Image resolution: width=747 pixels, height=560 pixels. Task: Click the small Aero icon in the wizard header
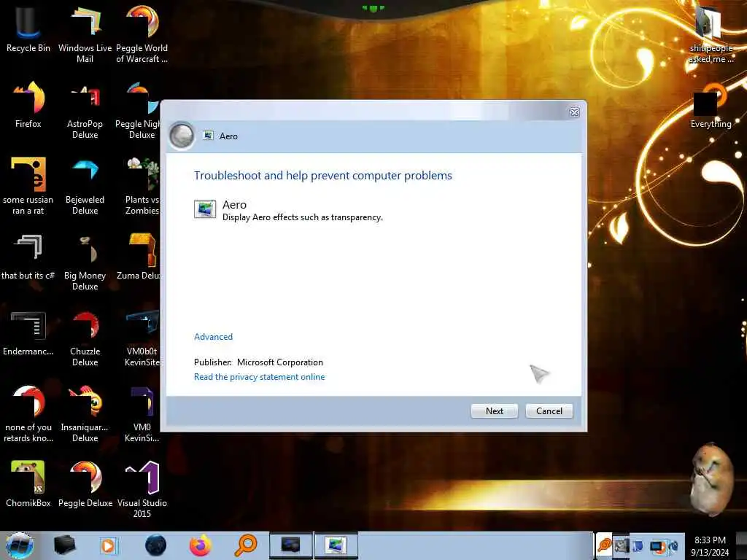[x=208, y=136]
